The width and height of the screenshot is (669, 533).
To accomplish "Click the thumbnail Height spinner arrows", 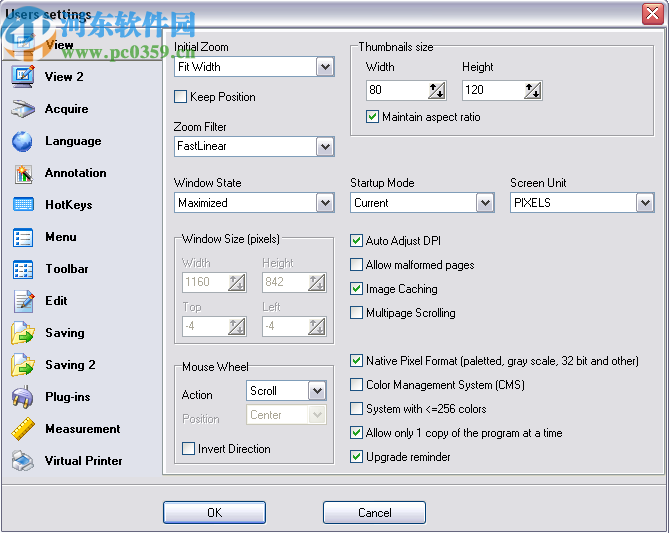I will pyautogui.click(x=532, y=90).
